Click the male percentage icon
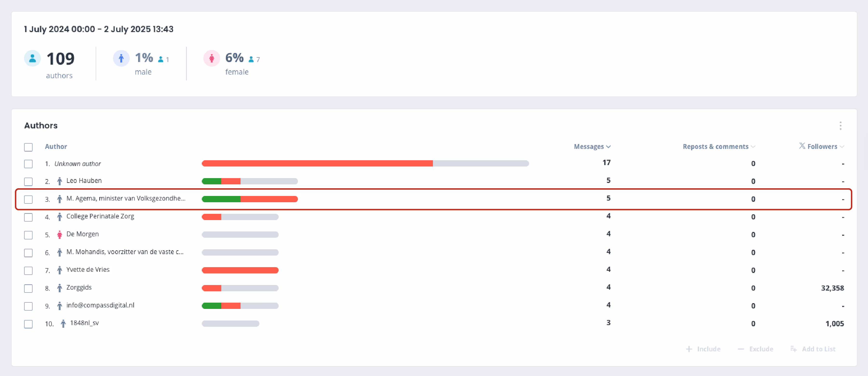 tap(121, 59)
